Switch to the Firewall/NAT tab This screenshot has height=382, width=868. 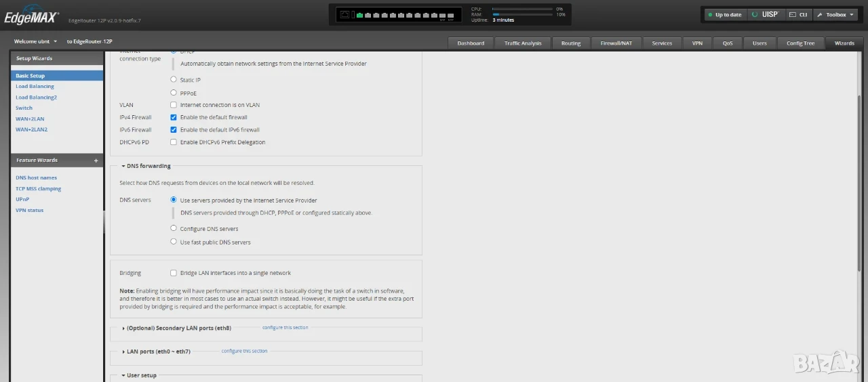[616, 43]
